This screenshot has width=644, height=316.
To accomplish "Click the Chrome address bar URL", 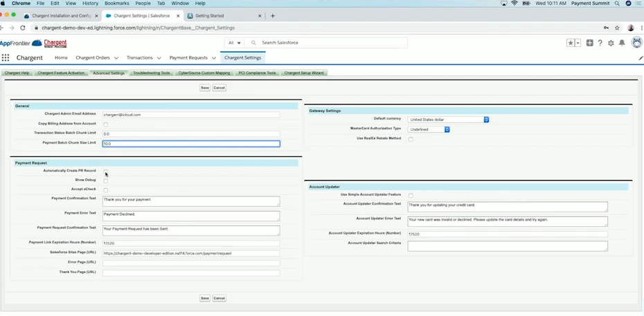I will [x=138, y=28].
